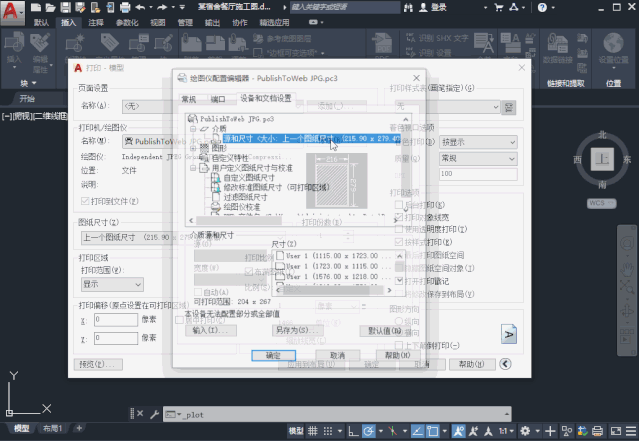Toggle object snap square icon in status bar
This screenshot has height=441, width=639.
pyautogui.click(x=432, y=431)
